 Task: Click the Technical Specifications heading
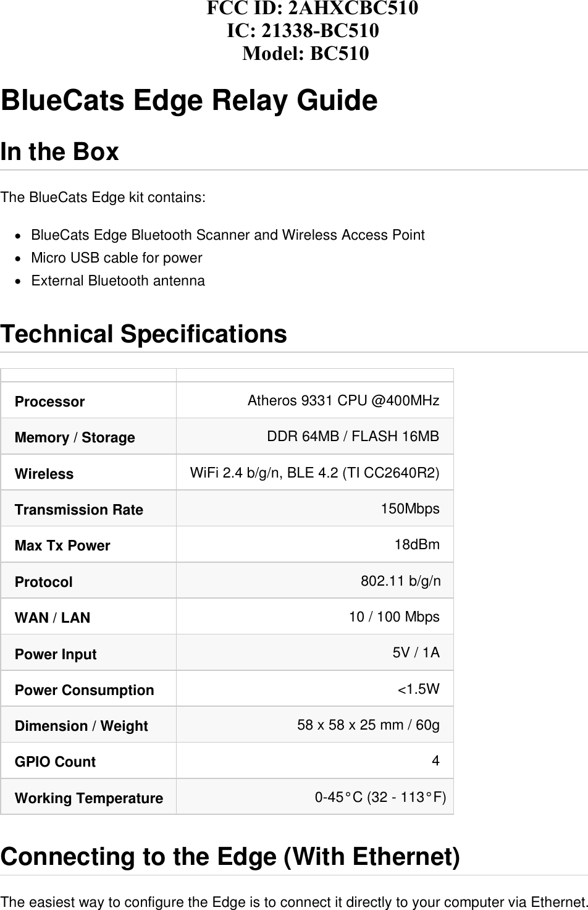144,334
